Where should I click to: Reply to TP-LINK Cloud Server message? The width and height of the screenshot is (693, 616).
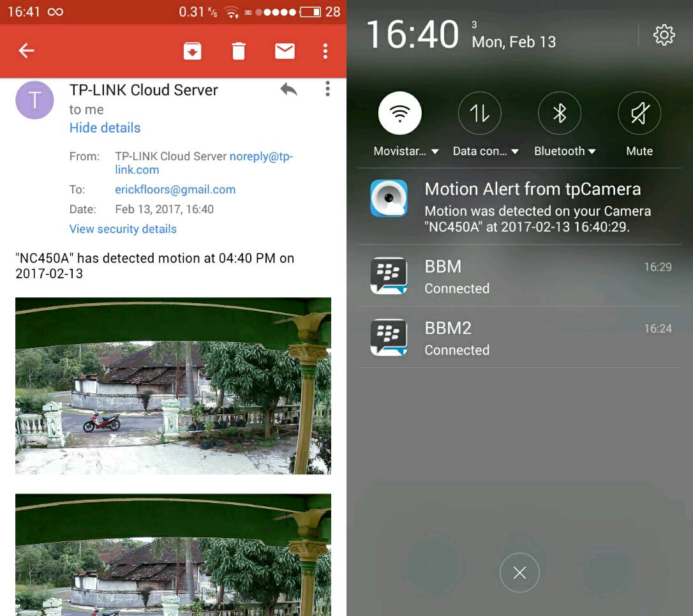click(x=288, y=89)
